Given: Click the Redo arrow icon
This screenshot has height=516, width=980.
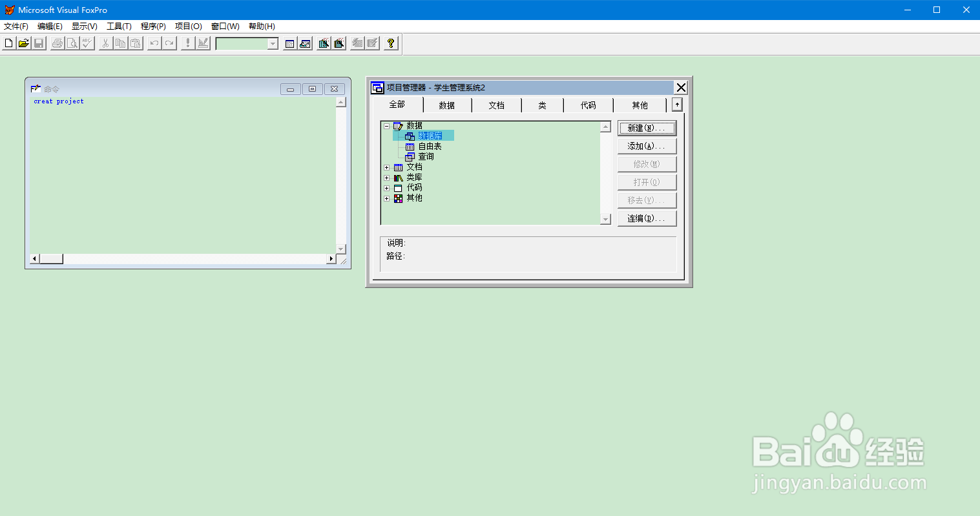Looking at the screenshot, I should click(169, 43).
